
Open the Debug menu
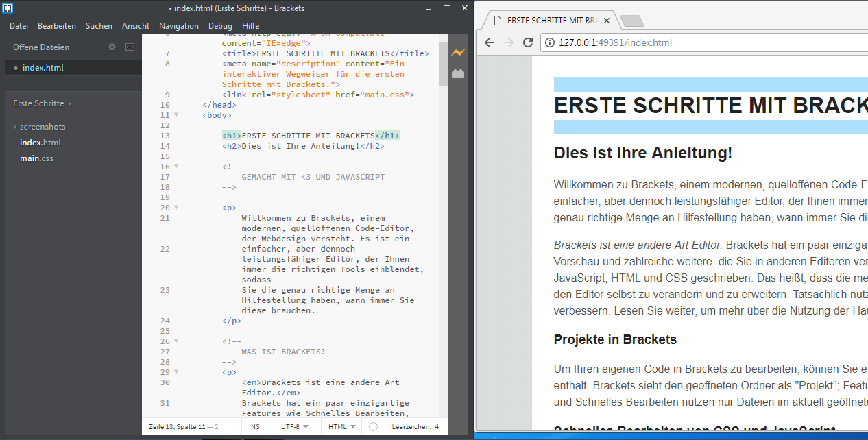[x=220, y=26]
